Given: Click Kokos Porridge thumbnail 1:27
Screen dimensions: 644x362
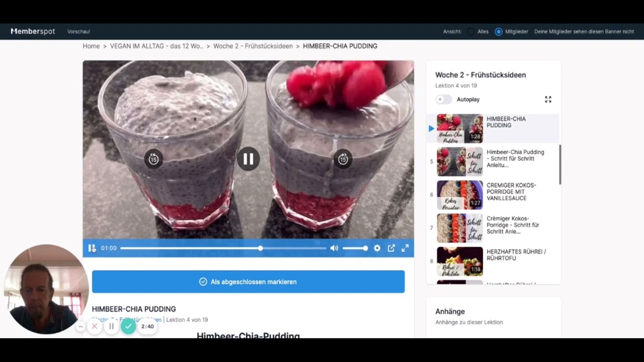Looking at the screenshot, I should tap(460, 195).
